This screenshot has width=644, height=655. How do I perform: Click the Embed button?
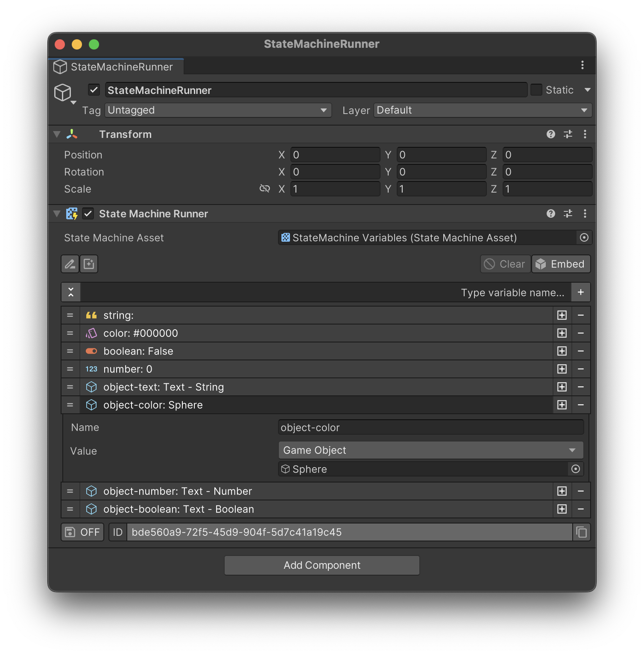[561, 264]
